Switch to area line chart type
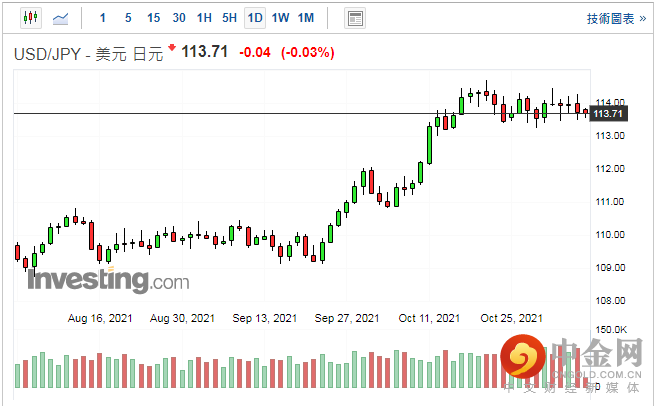 pyautogui.click(x=62, y=18)
